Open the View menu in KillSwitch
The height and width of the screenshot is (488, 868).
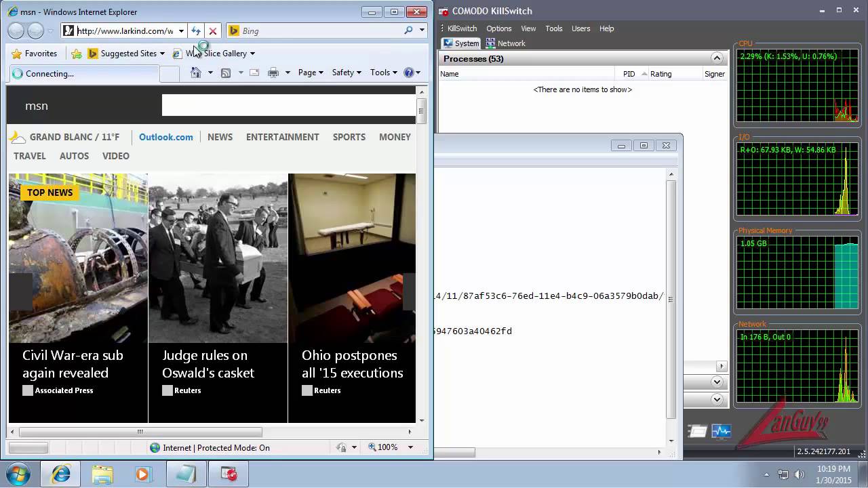(528, 28)
